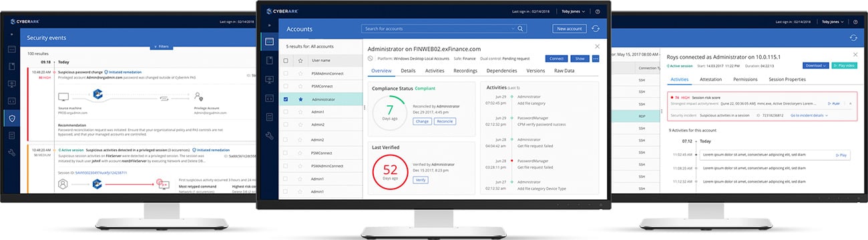Select the monitor icon in center sidebar
This screenshot has height=240, width=868.
coord(269,79)
